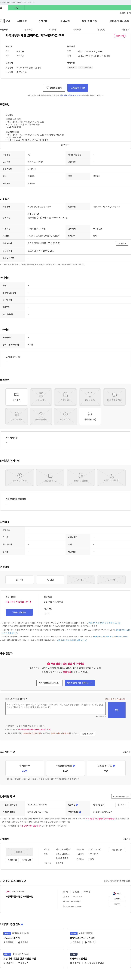Select the 식사제공(2식) welfare icon
Screen dimensions: 131x980
point(90,416)
